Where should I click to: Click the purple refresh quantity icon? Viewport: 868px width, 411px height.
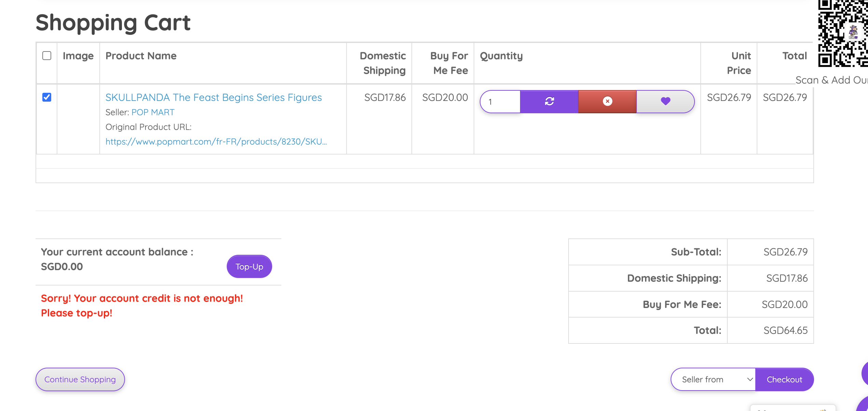click(x=549, y=101)
